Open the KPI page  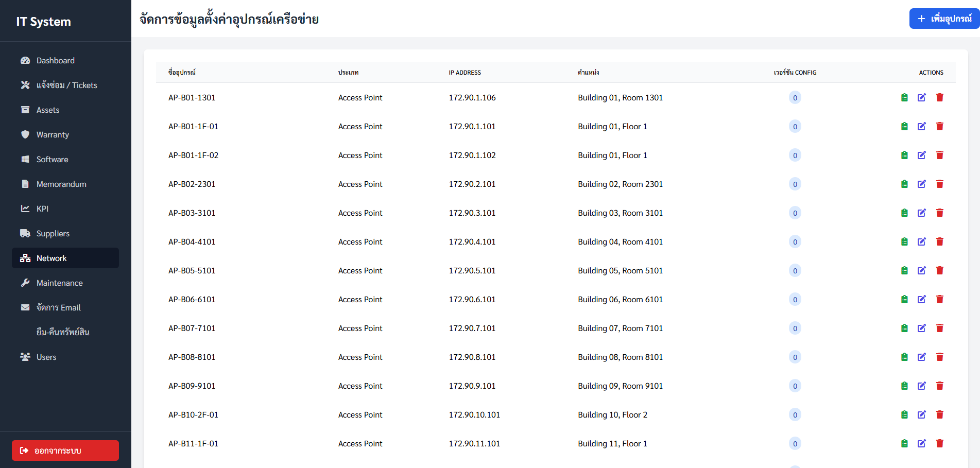tap(65, 209)
